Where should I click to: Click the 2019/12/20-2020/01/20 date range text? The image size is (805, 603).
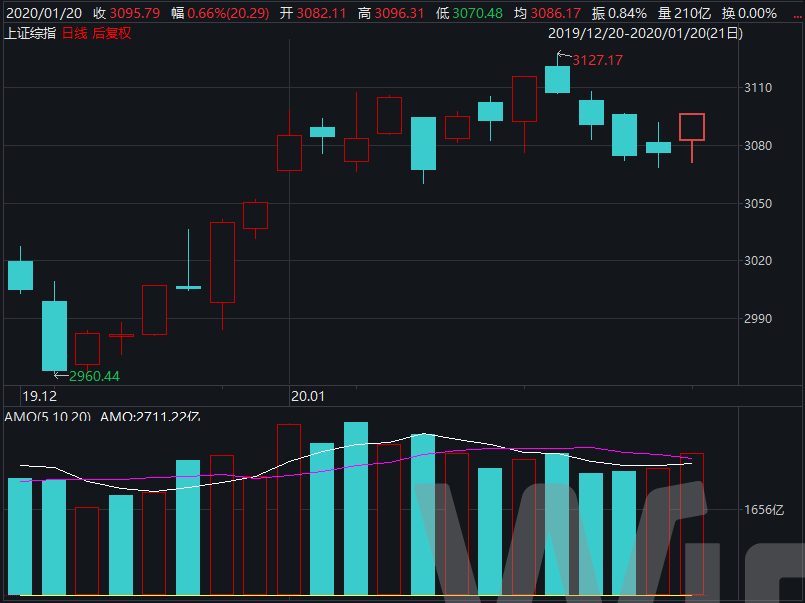[645, 33]
